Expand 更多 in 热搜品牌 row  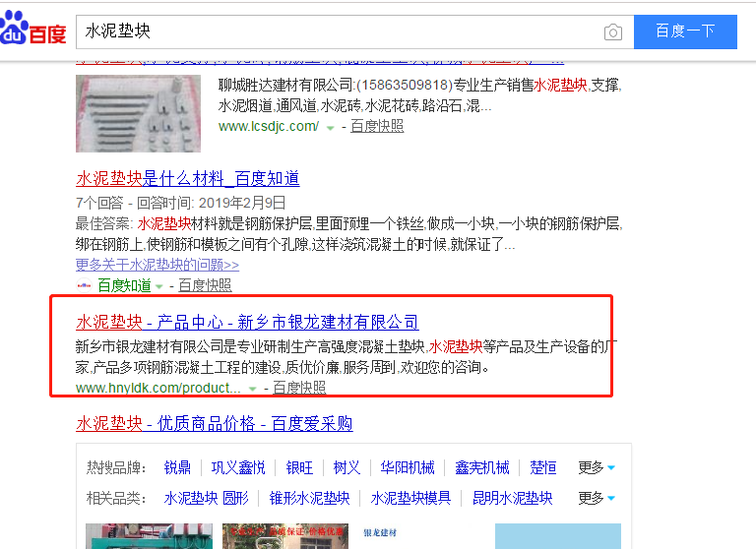coord(597,467)
